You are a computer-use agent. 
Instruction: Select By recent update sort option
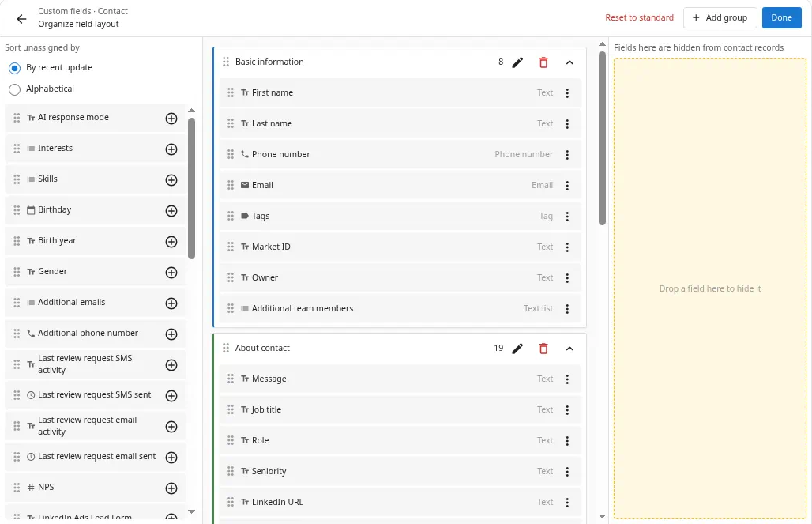[x=14, y=68]
